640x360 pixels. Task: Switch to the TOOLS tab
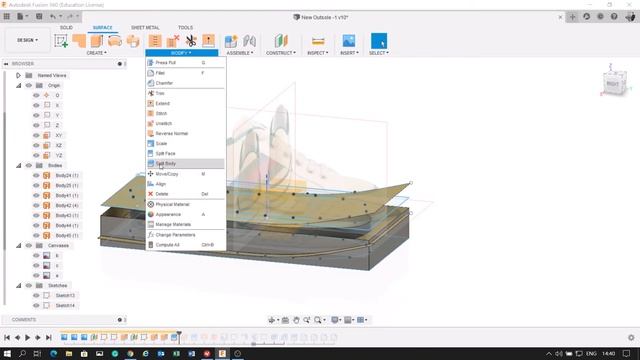pos(185,27)
